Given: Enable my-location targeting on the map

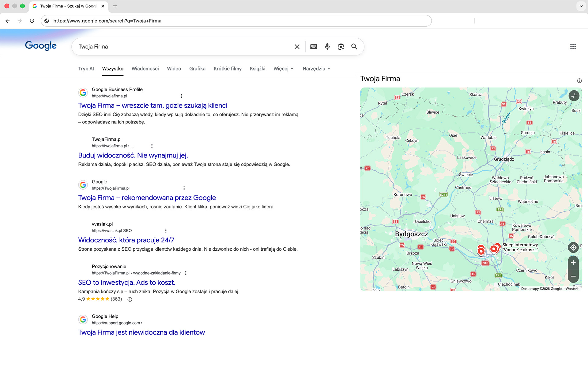Looking at the screenshot, I should pos(573,247).
